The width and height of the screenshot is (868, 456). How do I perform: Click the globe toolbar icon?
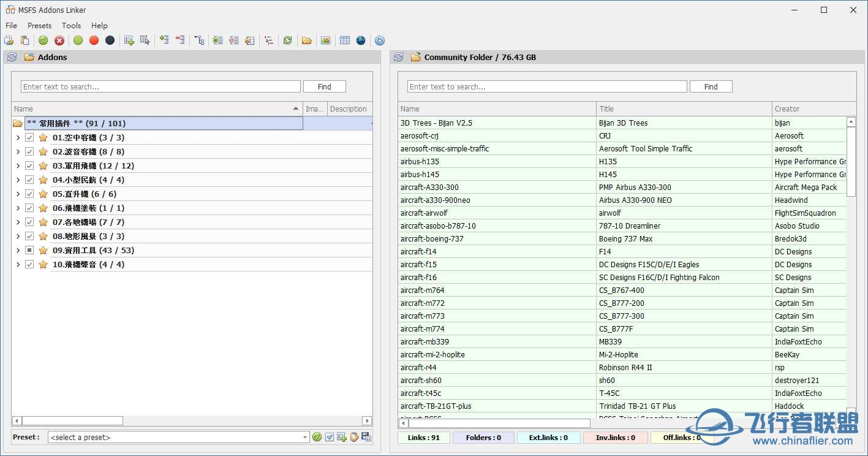pyautogui.click(x=361, y=40)
